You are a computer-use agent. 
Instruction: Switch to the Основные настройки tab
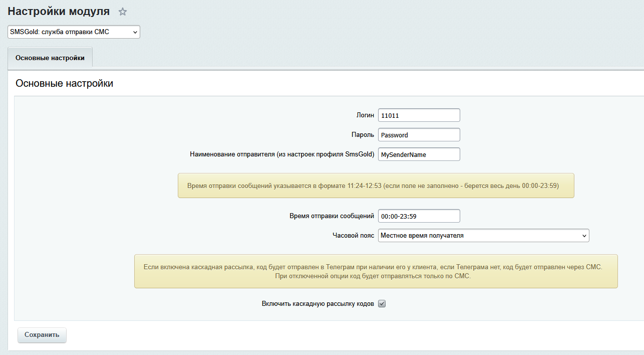click(x=50, y=58)
